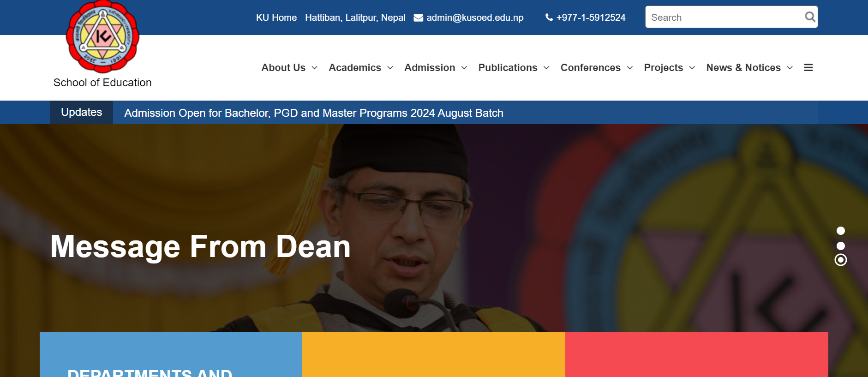The width and height of the screenshot is (868, 377).
Task: Expand the Academics dropdown arrow
Action: 390,68
